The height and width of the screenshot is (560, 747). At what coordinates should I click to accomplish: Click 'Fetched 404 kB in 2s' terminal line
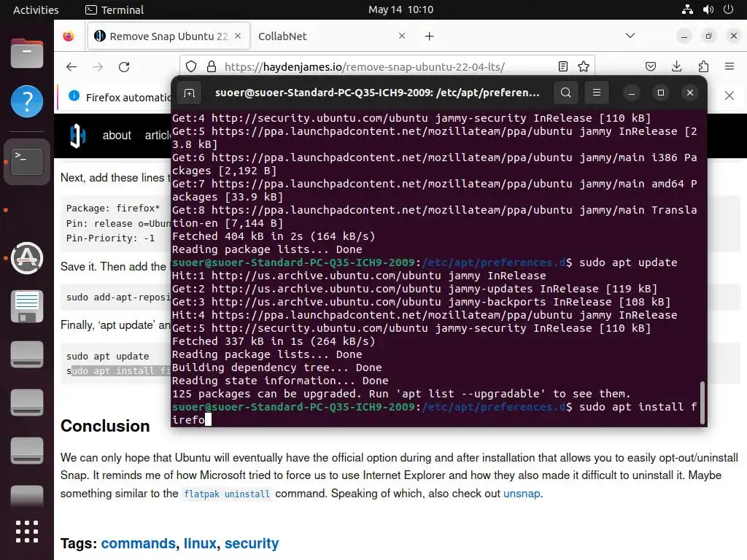pyautogui.click(x=274, y=236)
